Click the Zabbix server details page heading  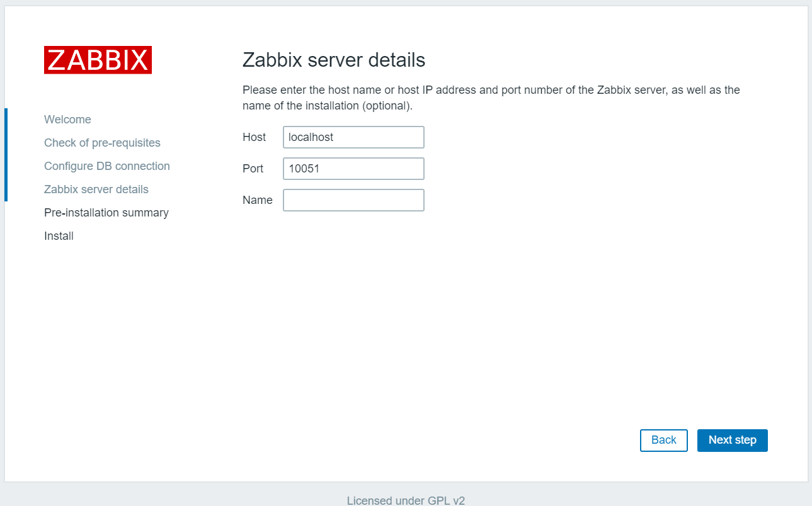point(333,60)
